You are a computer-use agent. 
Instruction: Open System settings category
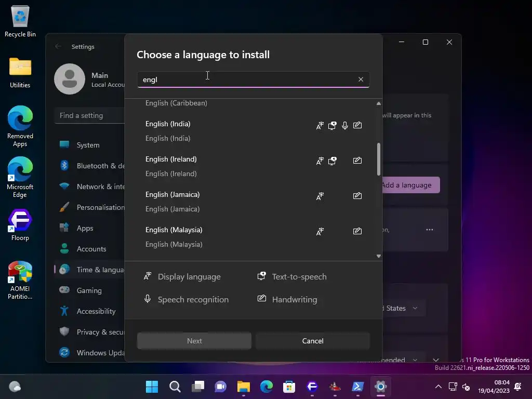point(89,145)
